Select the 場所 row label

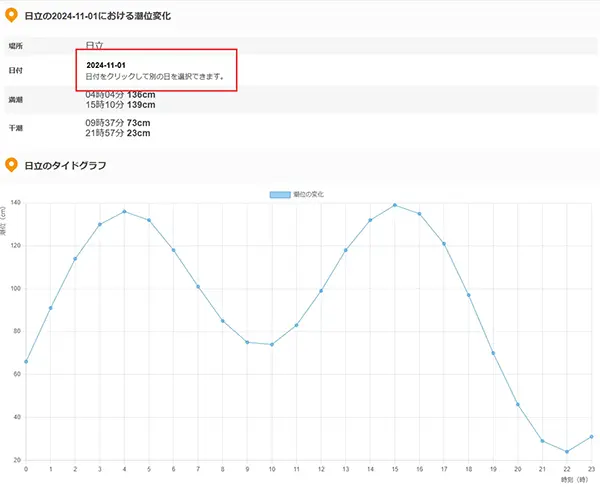pyautogui.click(x=15, y=46)
